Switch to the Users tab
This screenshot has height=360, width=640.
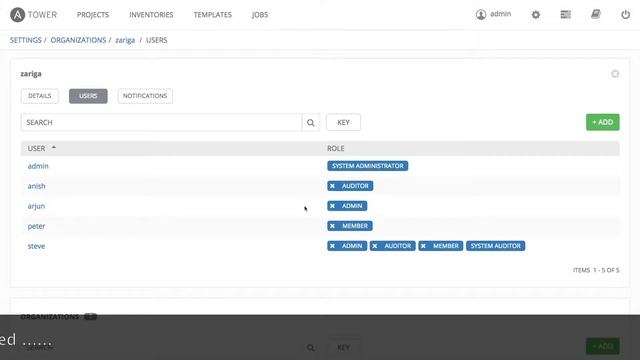point(88,96)
